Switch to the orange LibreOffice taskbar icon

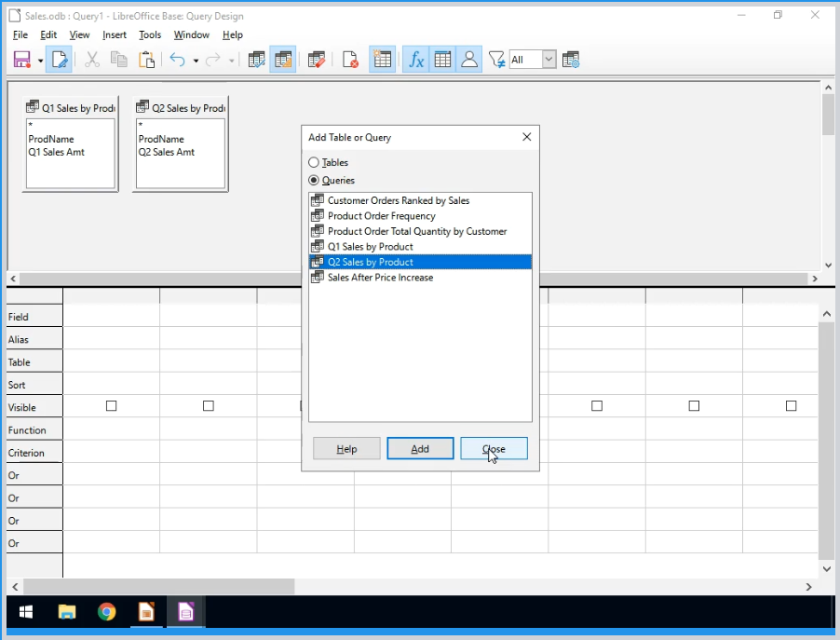click(146, 612)
